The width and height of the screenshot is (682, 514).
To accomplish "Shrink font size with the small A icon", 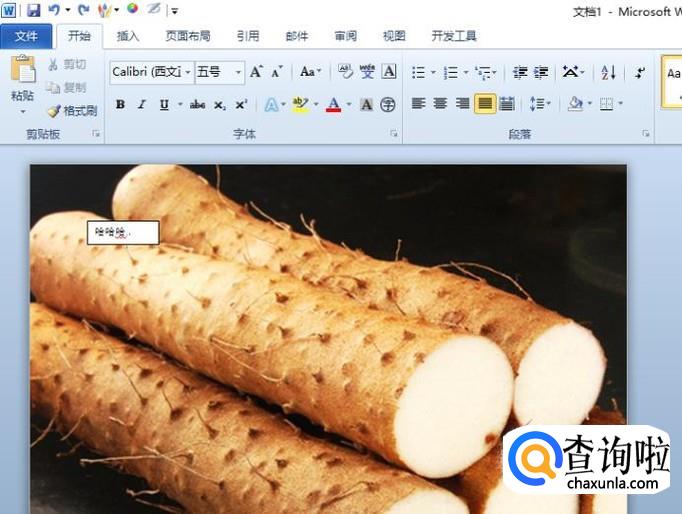I will click(277, 72).
